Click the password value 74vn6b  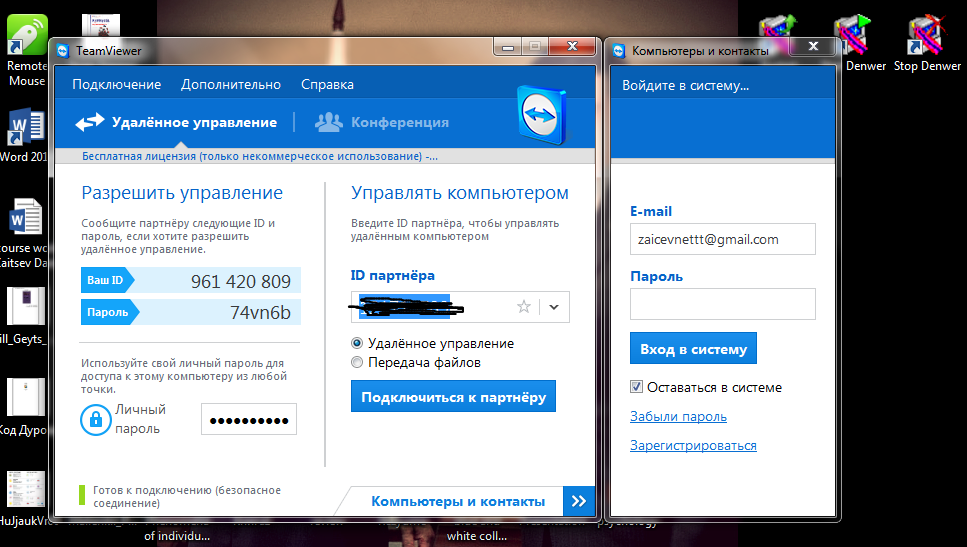click(x=260, y=313)
